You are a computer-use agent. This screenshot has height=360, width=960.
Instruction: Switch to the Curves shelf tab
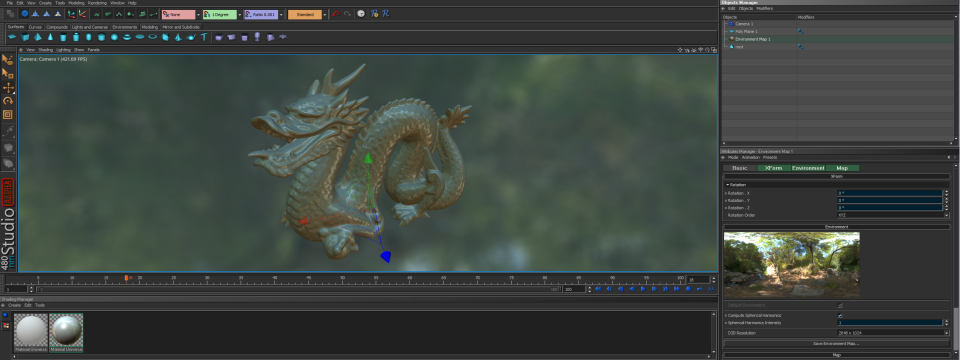pos(35,27)
